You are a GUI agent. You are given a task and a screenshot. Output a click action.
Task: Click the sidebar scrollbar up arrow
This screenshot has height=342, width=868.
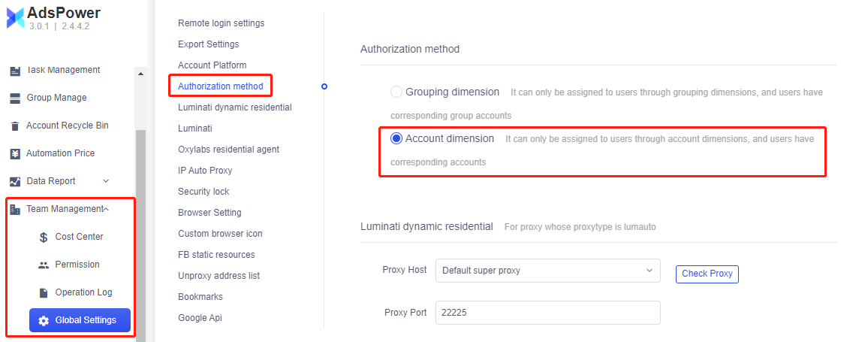[x=140, y=74]
